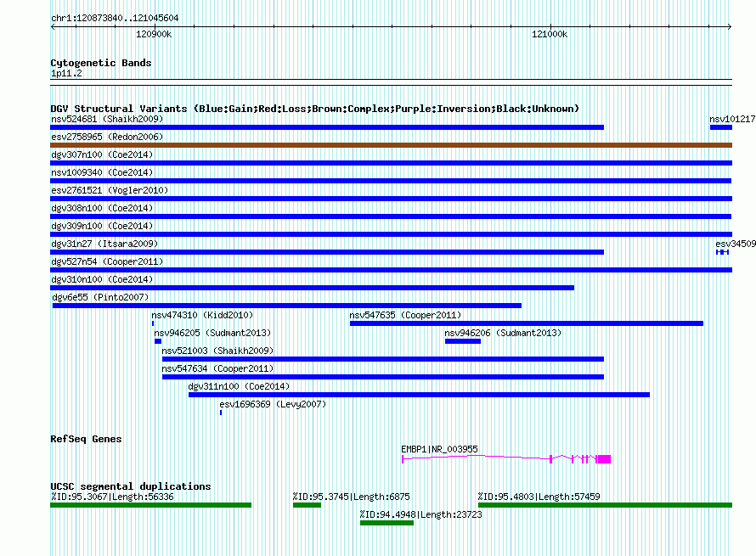
Task: Click the nsv547635 (Cooper2011) variant bar
Action: tap(527, 323)
